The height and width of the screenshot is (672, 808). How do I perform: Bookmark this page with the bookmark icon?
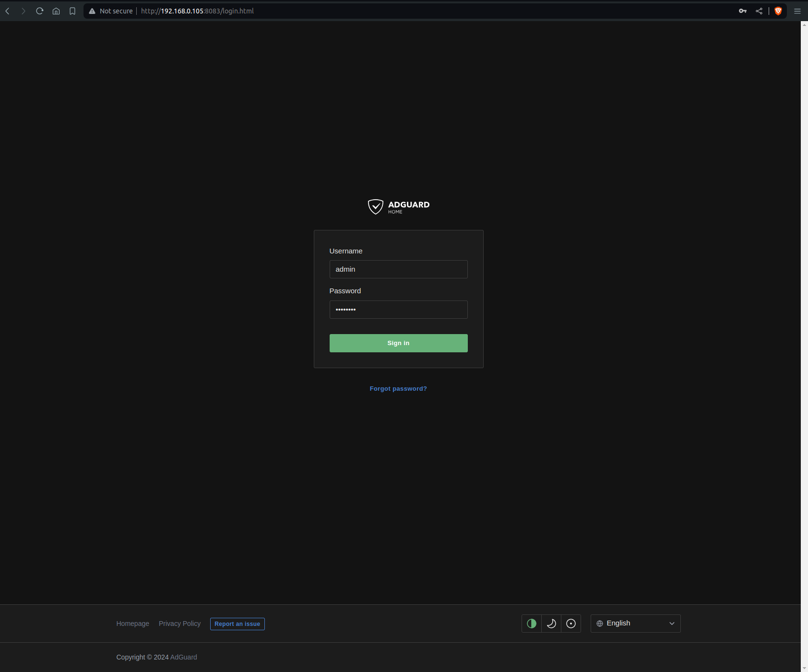[x=72, y=11]
